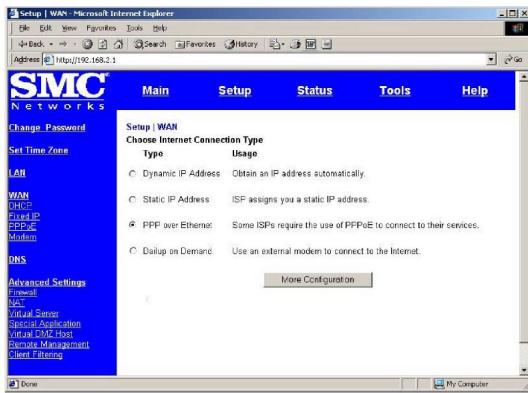Screen dimensions: 528x393
Task: Click the 'Choose Internet Connection Type' heading
Action: point(195,140)
